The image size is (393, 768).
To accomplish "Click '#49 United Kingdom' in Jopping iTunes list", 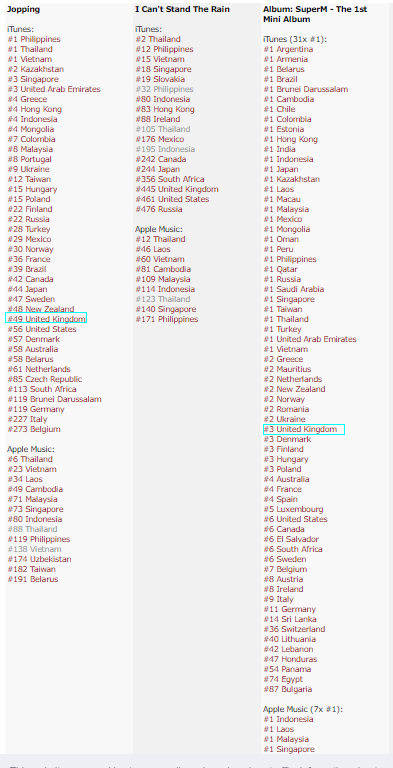I will [47, 319].
